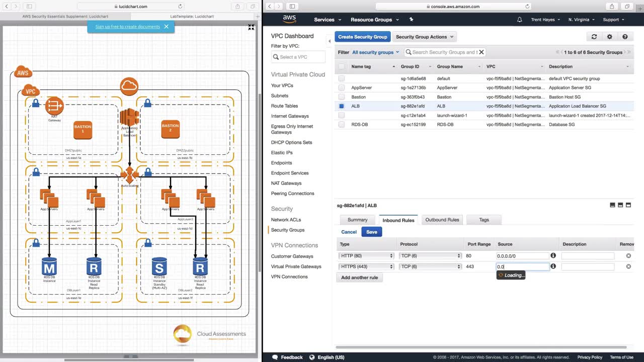Open the help question mark icon
This screenshot has width=644, height=362.
625,37
